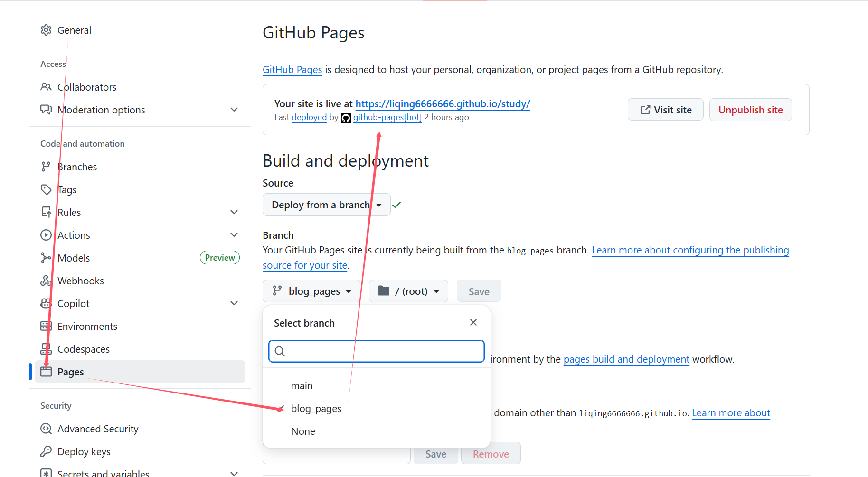Open the Deploy from a branch source dropdown
Screen dimensions: 868x477
coord(326,205)
